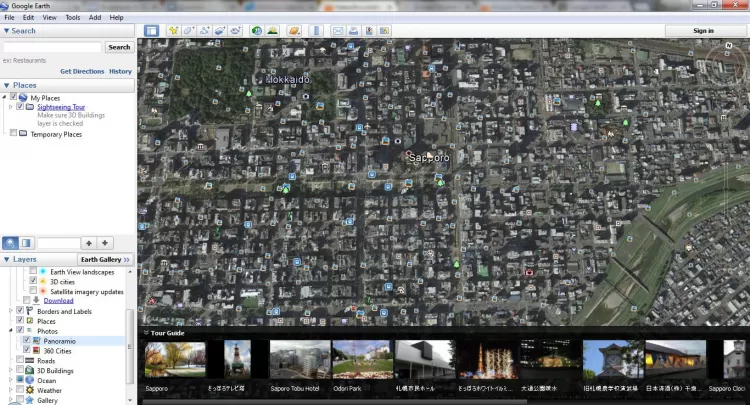The height and width of the screenshot is (405, 750).
Task: Collapse the Layers panel triangle
Action: [6, 259]
